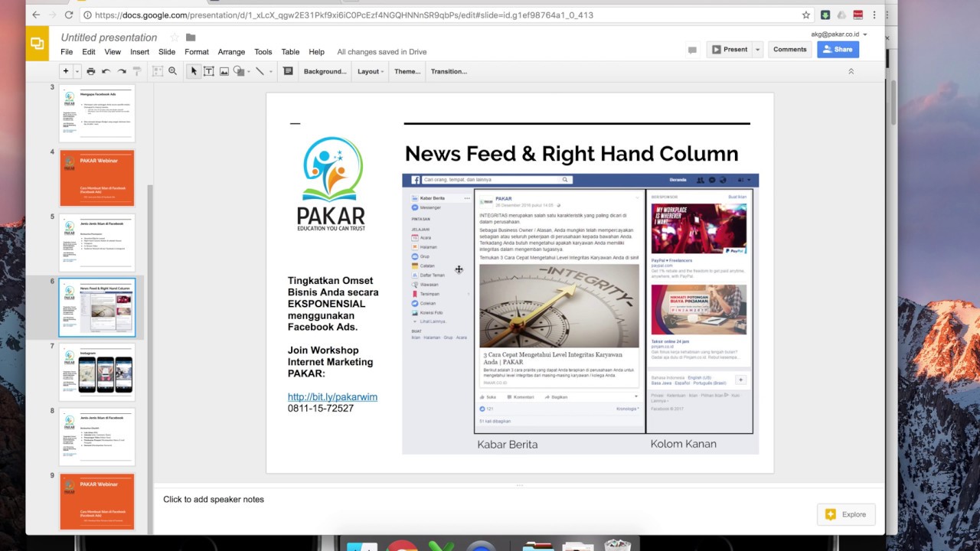Click to add speaker notes field
This screenshot has height=551, width=980.
(x=214, y=500)
